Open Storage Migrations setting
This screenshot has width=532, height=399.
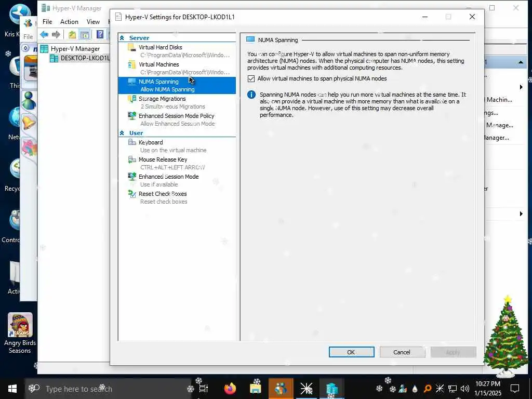177,102
